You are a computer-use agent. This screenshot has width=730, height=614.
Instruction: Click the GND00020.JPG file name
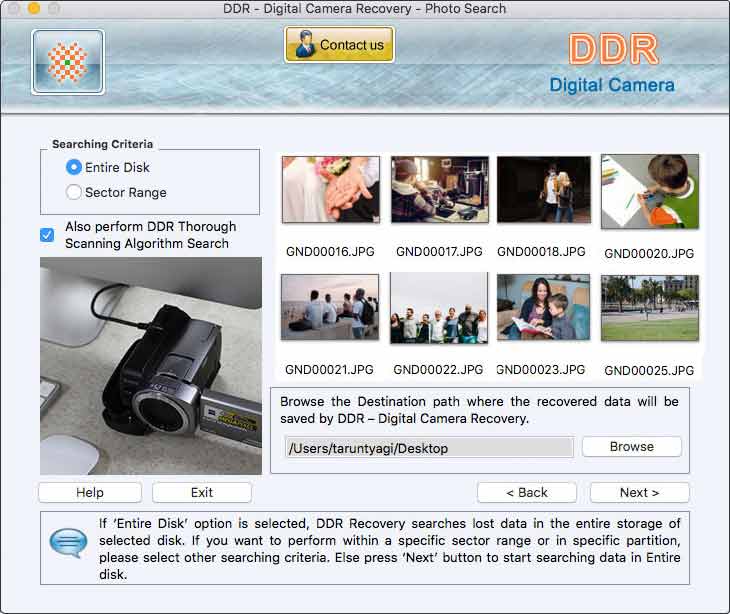(649, 254)
